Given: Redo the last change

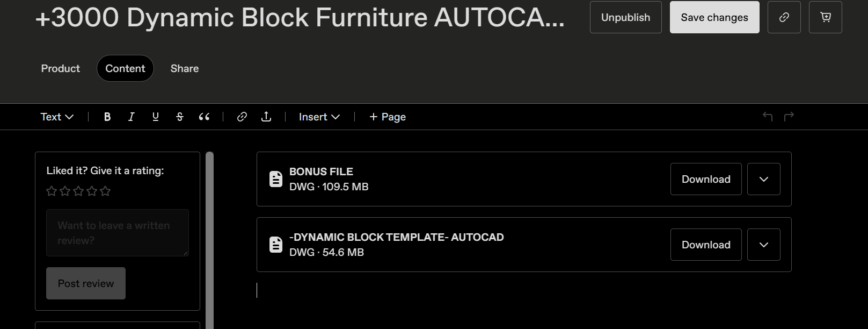Looking at the screenshot, I should pyautogui.click(x=789, y=116).
